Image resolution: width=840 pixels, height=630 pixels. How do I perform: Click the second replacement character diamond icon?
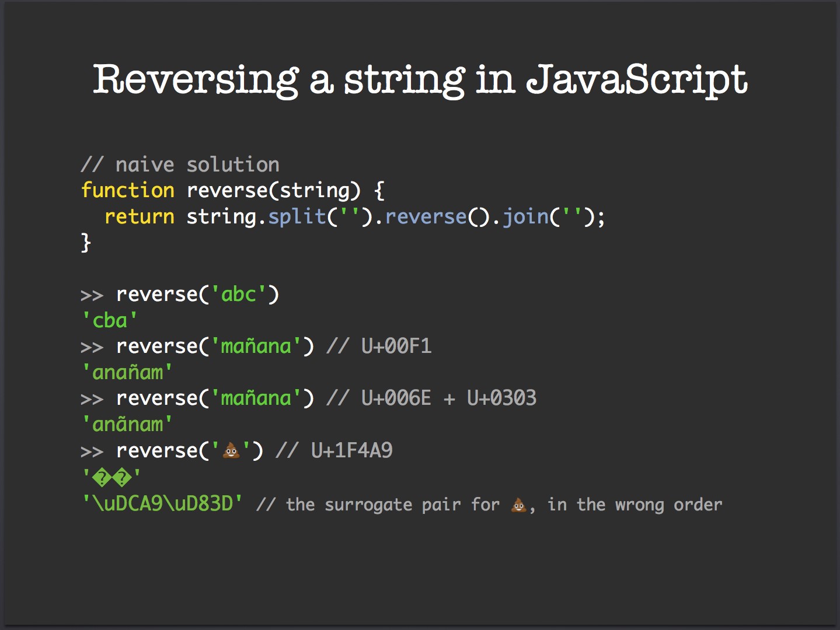(x=123, y=478)
